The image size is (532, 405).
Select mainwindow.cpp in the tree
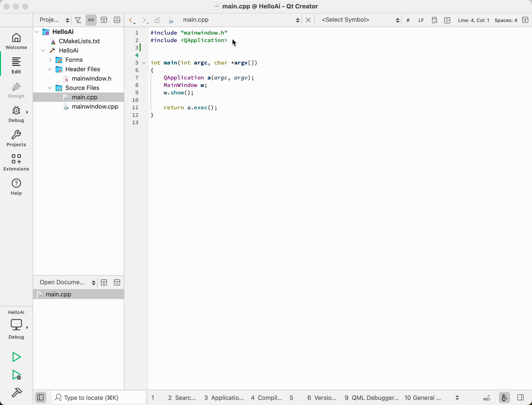tap(78, 107)
